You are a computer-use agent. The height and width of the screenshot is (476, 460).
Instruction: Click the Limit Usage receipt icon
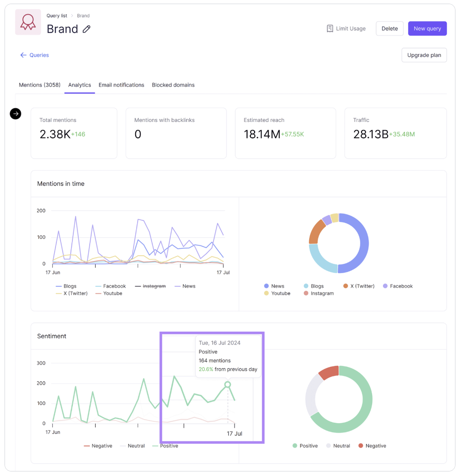330,29
